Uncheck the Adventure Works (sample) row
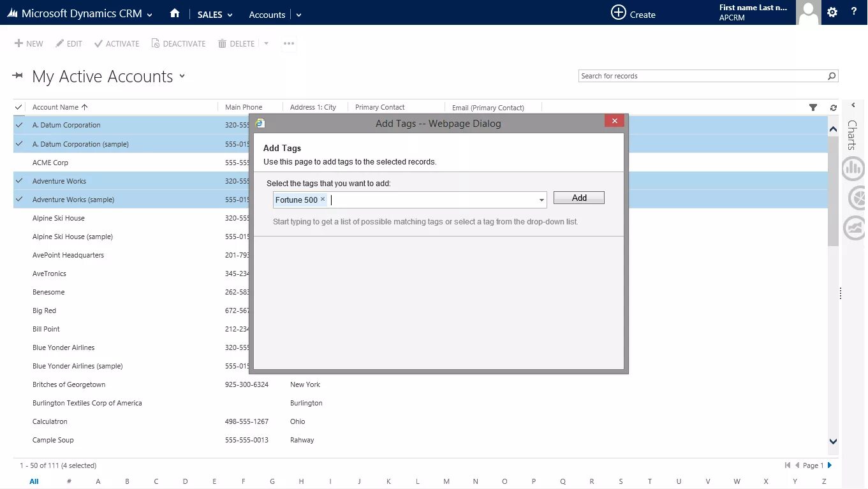This screenshot has height=489, width=868. (19, 199)
